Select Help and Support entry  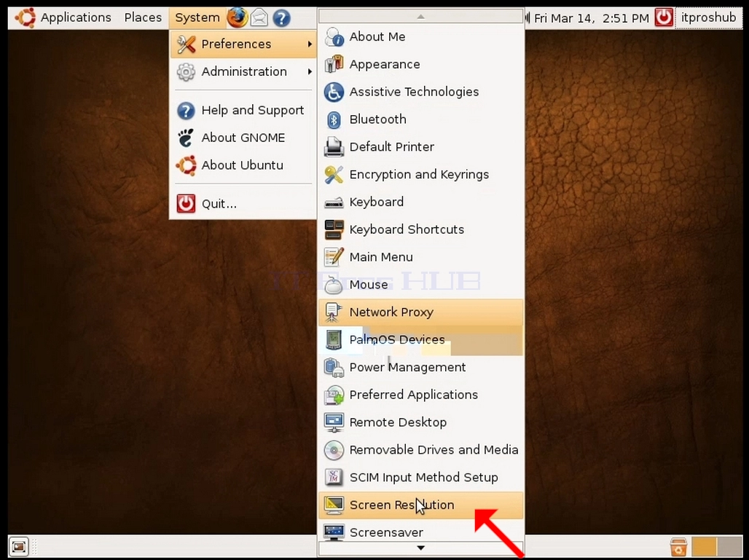(243, 110)
